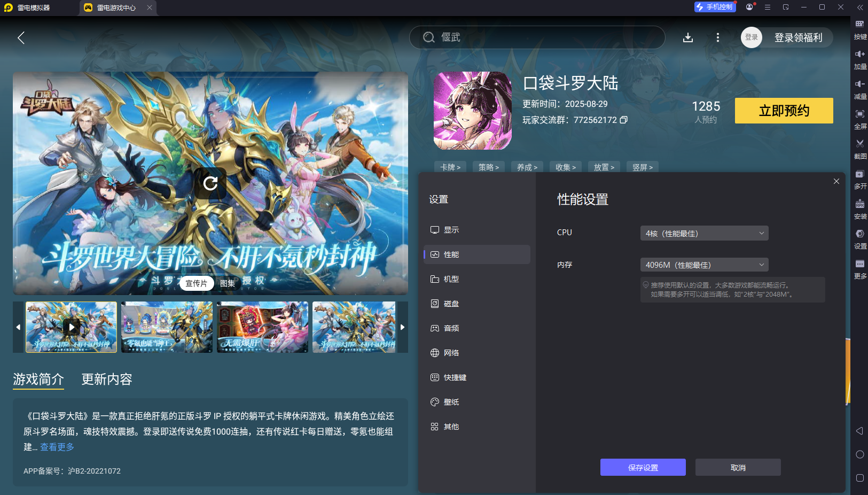Open 设置 from the right sidebar
868x495 pixels.
tap(859, 239)
